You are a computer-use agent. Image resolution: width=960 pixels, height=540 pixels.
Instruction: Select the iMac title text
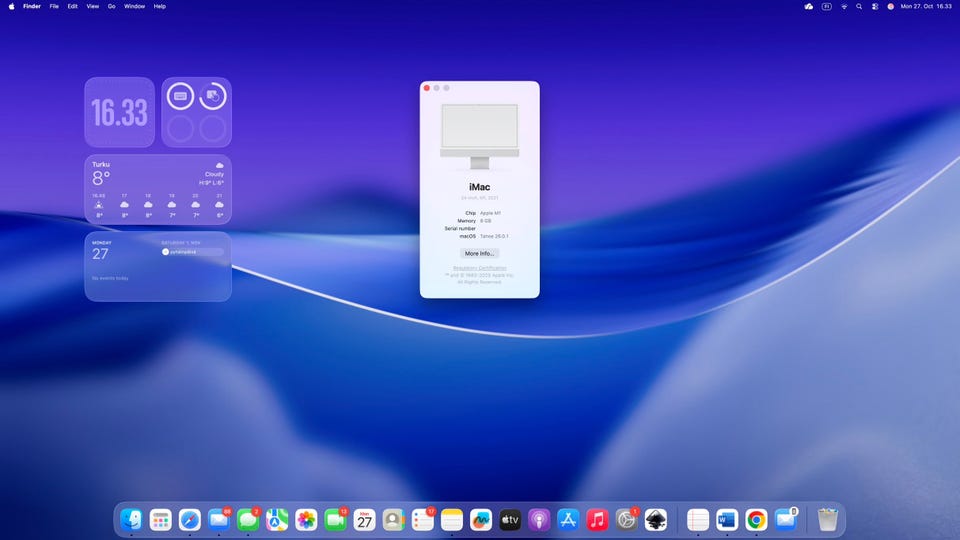click(x=479, y=187)
